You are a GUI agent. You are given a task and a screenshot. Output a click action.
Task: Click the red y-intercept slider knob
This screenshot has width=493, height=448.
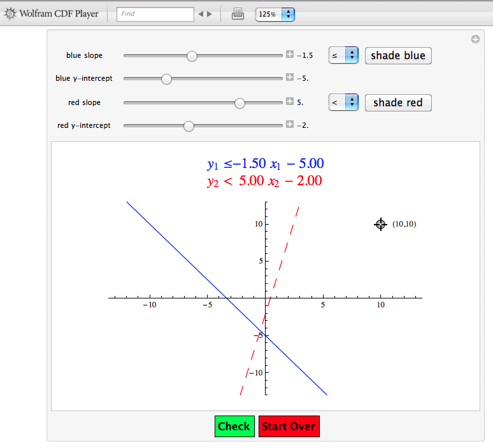pyautogui.click(x=189, y=126)
